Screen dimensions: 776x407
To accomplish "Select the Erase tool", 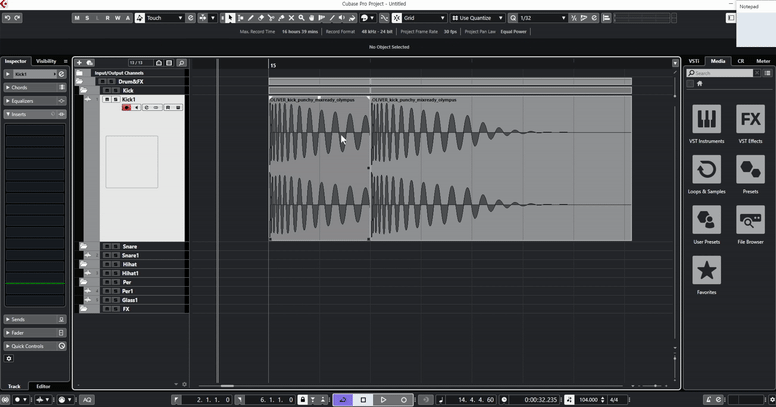I will pos(261,18).
